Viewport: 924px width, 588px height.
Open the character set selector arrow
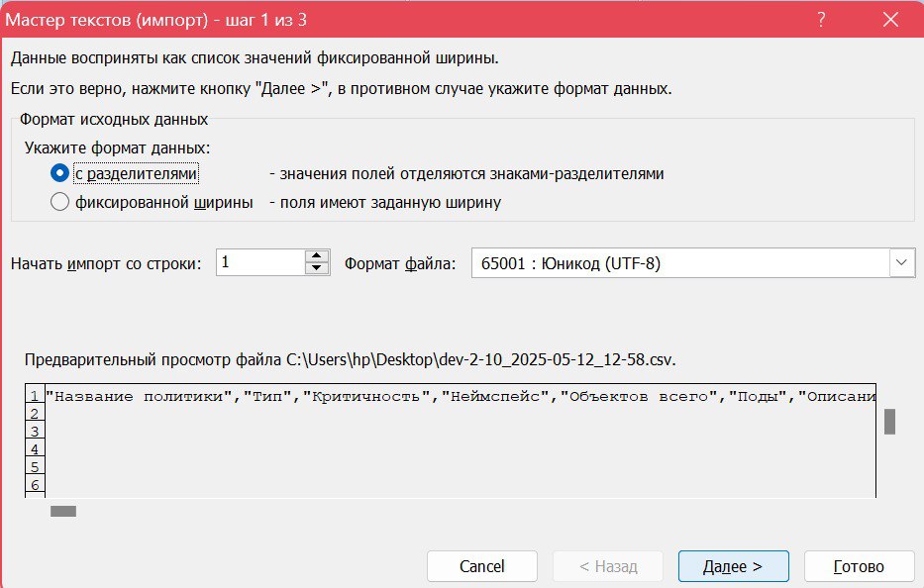click(901, 262)
